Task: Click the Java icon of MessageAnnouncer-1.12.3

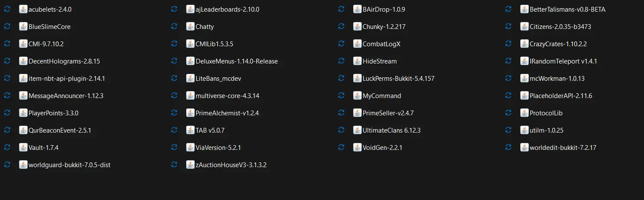Action: pos(23,95)
